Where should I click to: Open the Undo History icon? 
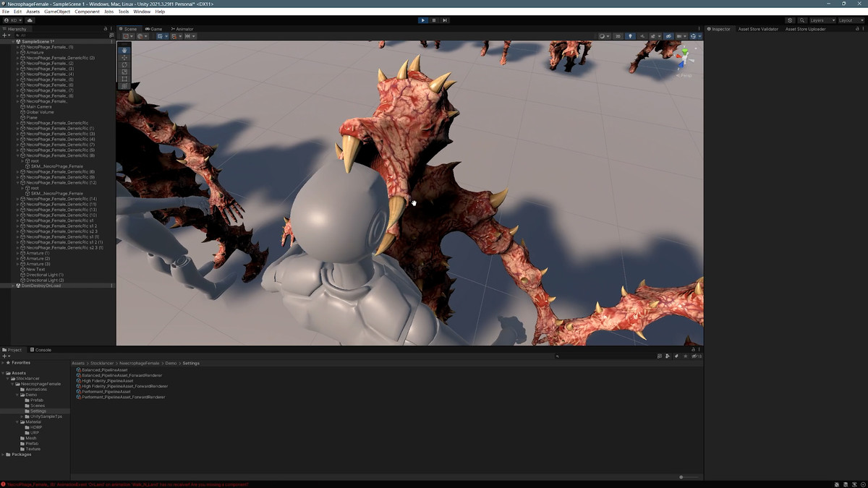(x=790, y=20)
